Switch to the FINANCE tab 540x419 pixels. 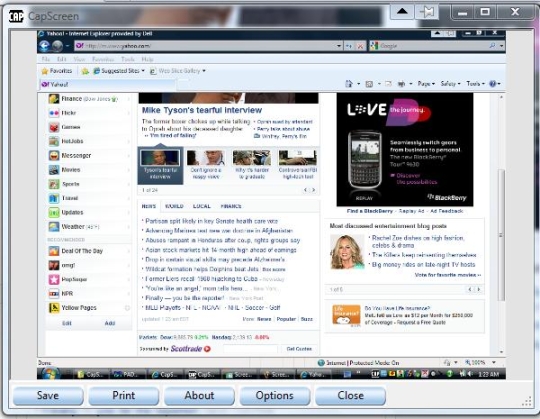231,206
